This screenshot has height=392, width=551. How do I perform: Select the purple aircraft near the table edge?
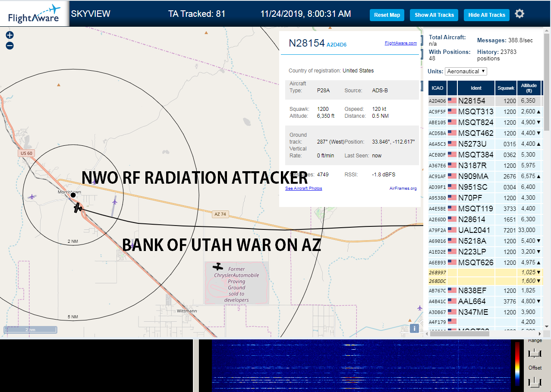click(x=420, y=308)
